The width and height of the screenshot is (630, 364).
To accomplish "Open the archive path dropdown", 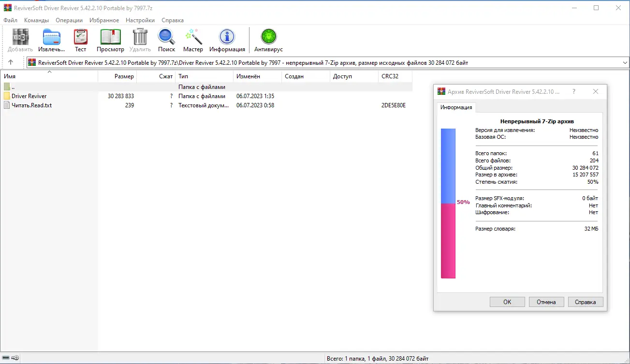I will coord(625,62).
